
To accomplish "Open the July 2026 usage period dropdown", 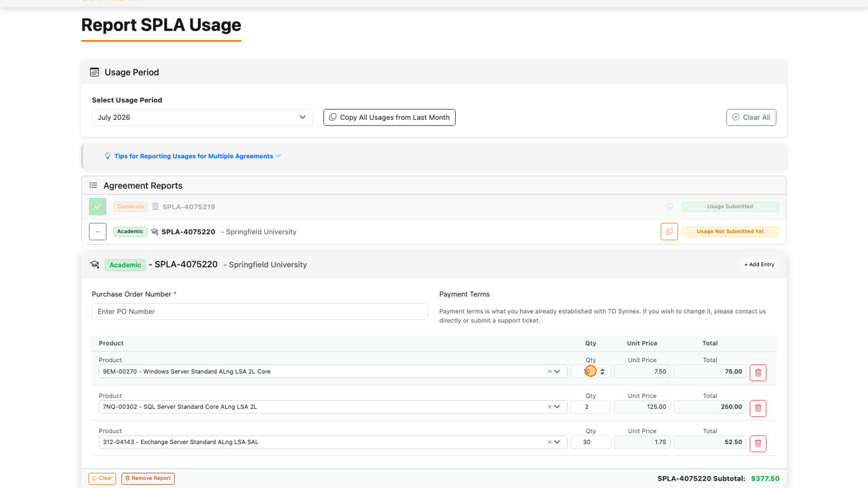I will coord(202,117).
